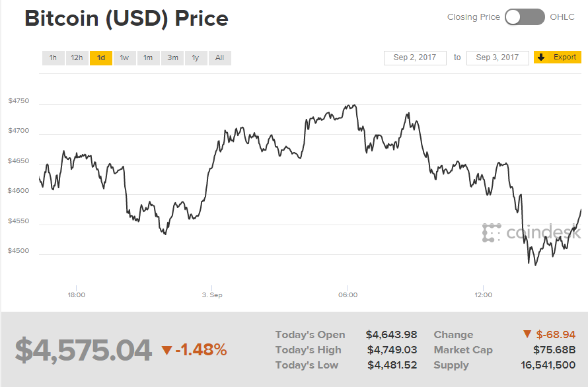Click the CoinDesk watermark logo
Viewport: 588px width, 387px height.
click(x=532, y=232)
